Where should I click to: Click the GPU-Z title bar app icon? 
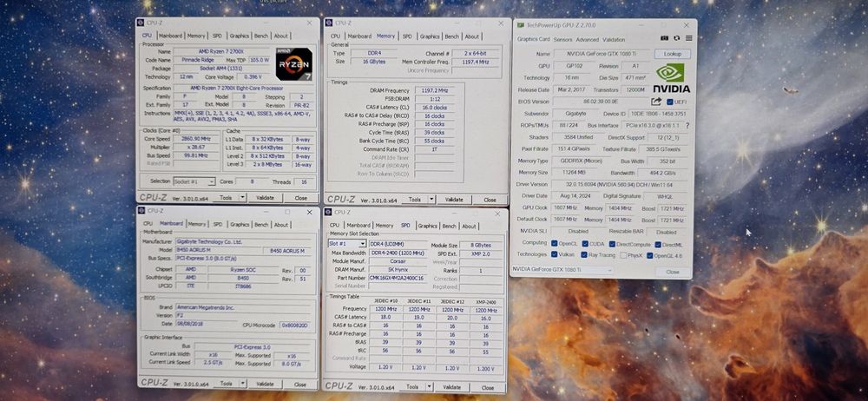pos(520,25)
